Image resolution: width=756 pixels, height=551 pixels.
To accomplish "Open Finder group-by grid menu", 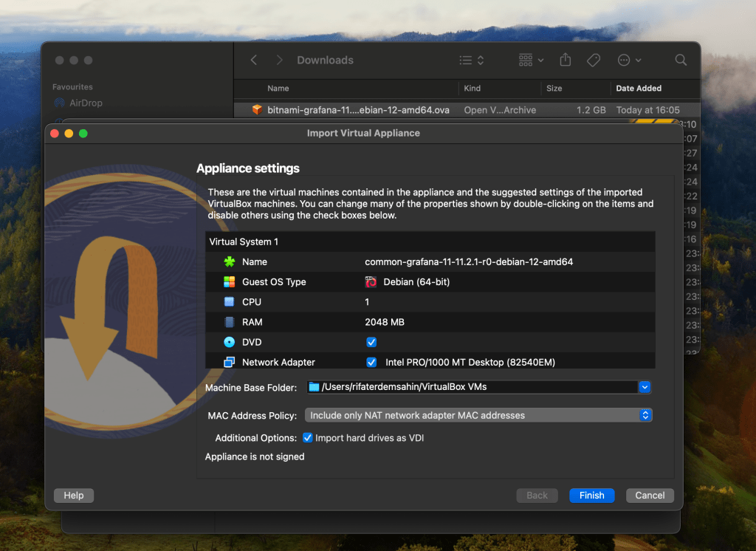I will coord(532,60).
